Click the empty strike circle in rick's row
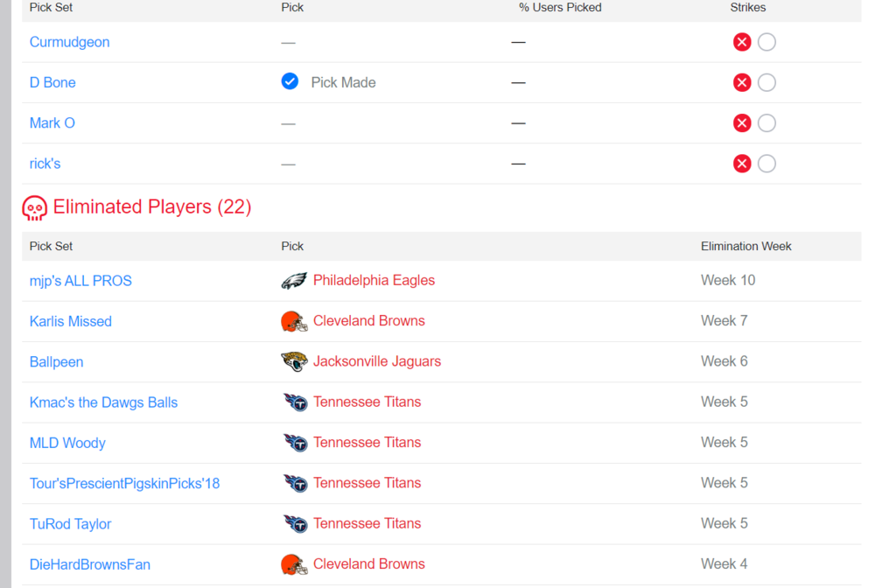 pyautogui.click(x=766, y=164)
